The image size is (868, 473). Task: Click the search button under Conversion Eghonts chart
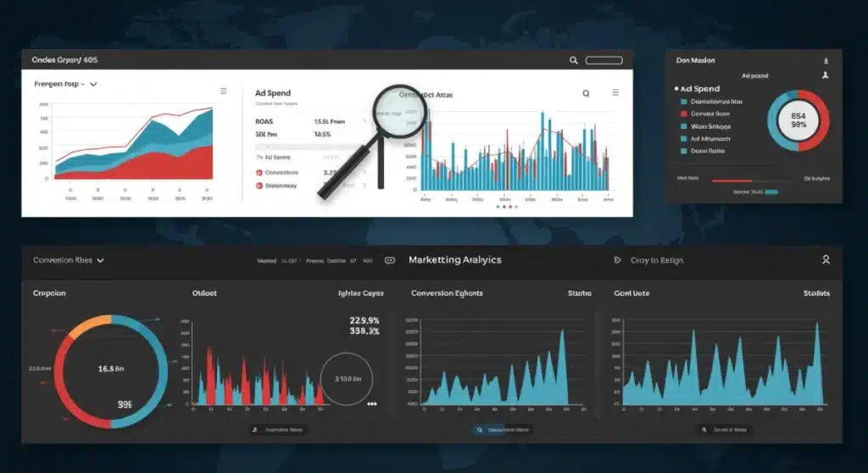pyautogui.click(x=503, y=430)
